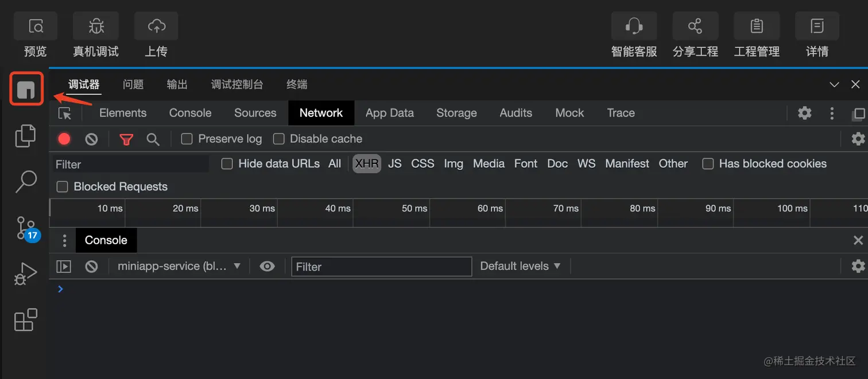This screenshot has width=868, height=379.
Task: Filter requests by Manifest
Action: point(627,164)
